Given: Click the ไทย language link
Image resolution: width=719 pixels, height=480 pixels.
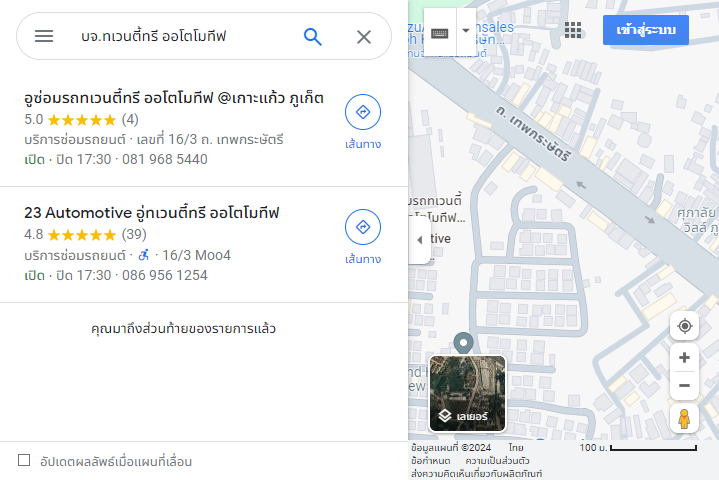Looking at the screenshot, I should (x=516, y=447).
